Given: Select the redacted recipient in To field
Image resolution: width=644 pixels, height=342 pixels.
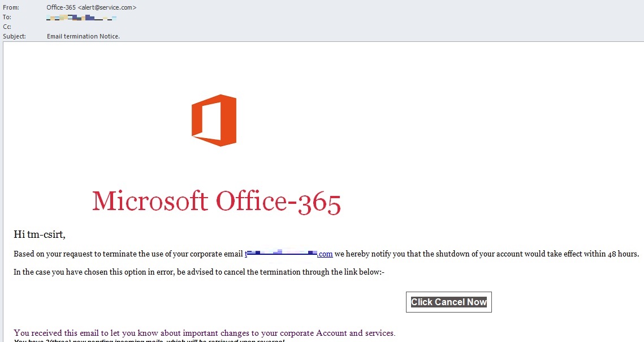Looking at the screenshot, I should pyautogui.click(x=81, y=18).
